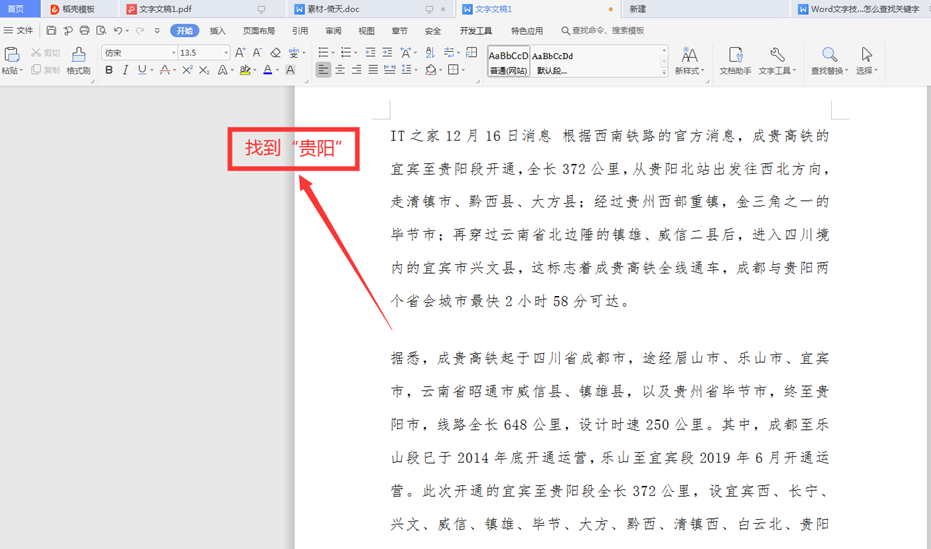931x549 pixels.
Task: Open the Review (审阅) tab
Action: (333, 30)
